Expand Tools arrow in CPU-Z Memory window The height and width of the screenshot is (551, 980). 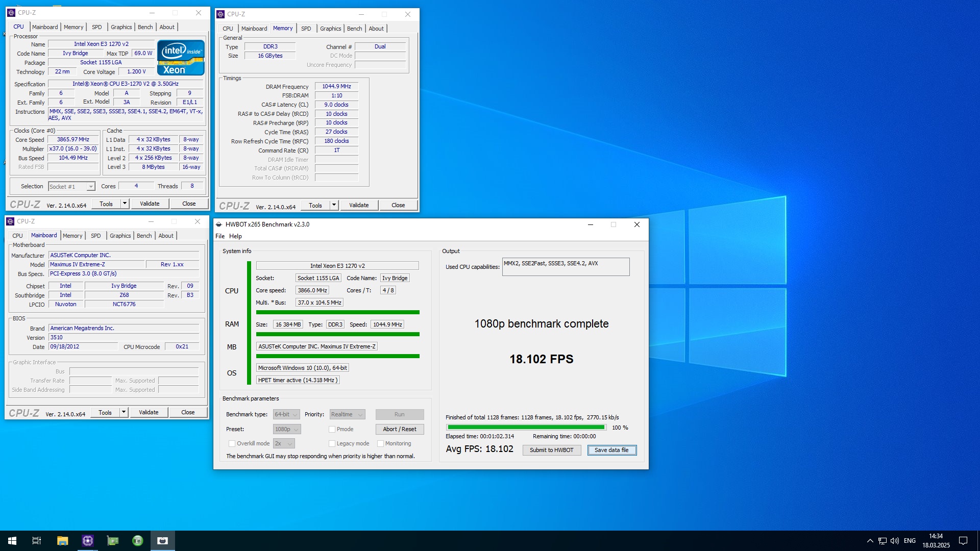click(334, 205)
